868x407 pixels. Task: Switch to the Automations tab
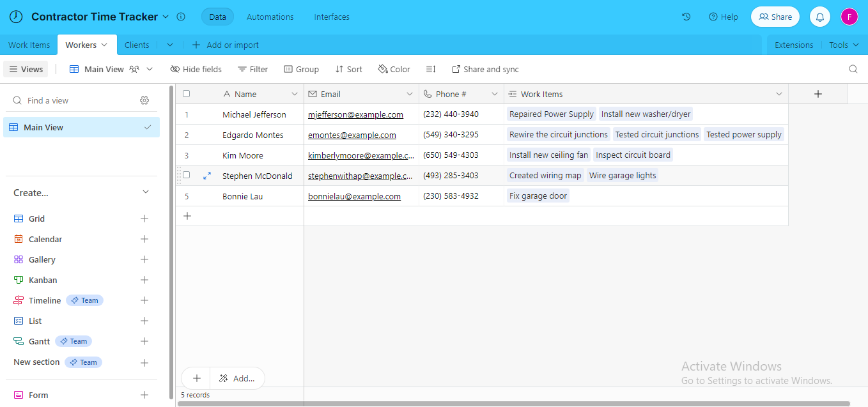tap(270, 17)
